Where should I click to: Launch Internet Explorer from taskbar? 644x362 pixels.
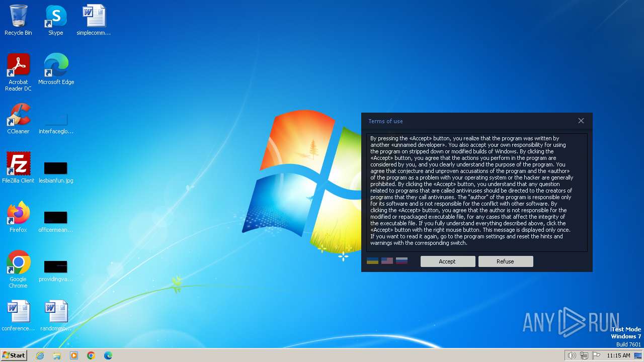click(40, 355)
